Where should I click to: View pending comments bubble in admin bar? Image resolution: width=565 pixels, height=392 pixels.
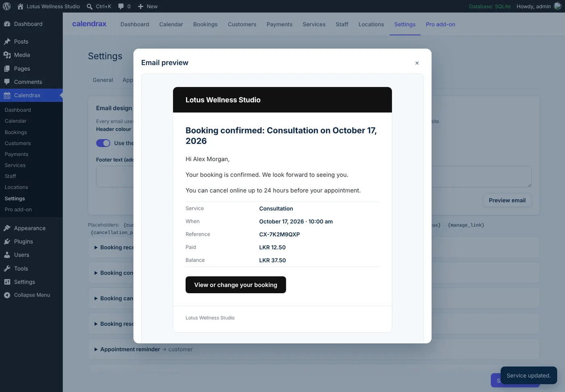click(x=124, y=6)
